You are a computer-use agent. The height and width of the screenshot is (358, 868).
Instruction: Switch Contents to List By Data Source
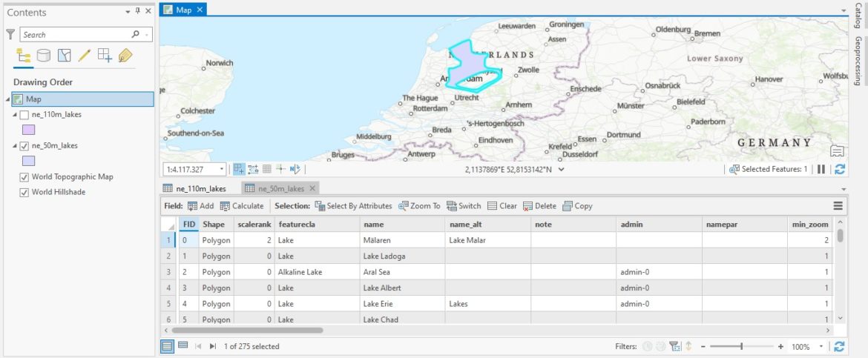(44, 56)
